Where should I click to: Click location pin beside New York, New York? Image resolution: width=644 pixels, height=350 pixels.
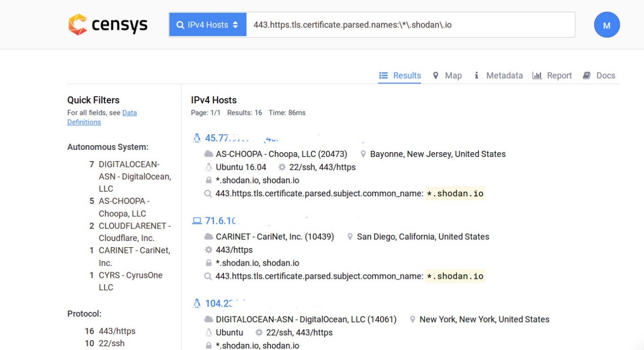coord(413,319)
